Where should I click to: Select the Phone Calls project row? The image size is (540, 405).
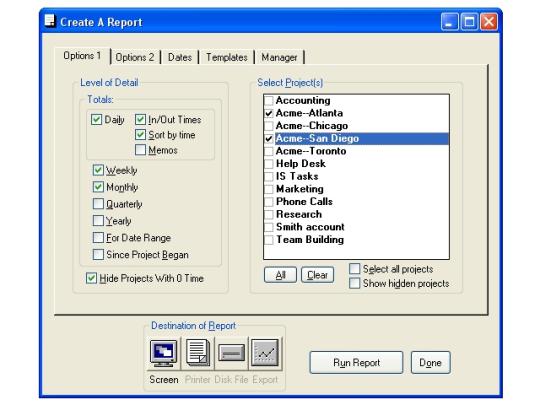tap(356, 202)
